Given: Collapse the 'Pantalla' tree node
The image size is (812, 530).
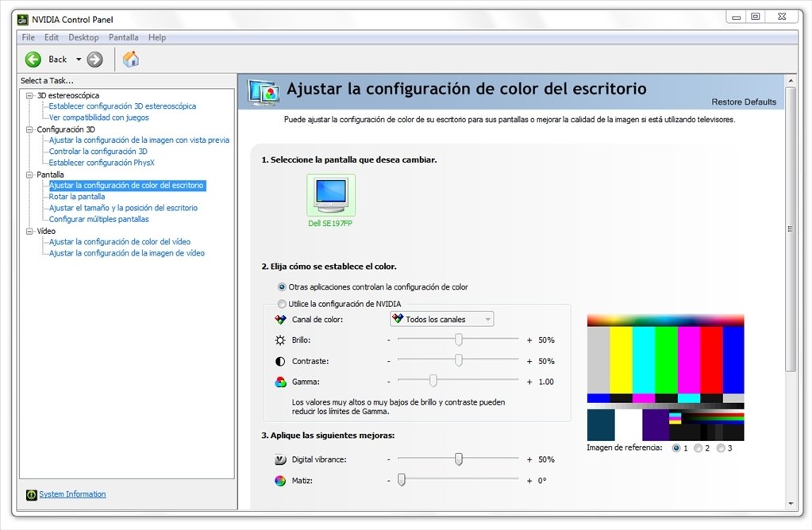Looking at the screenshot, I should (x=29, y=175).
